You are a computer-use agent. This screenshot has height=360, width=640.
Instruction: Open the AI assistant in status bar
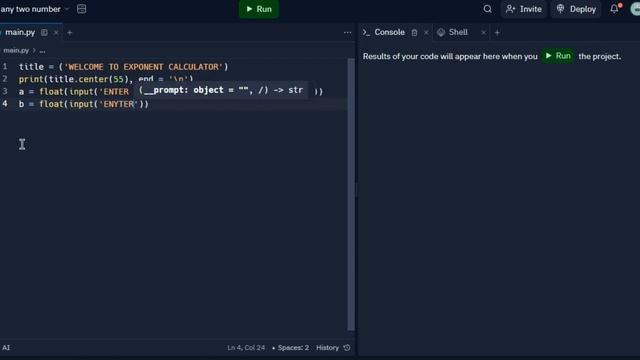point(6,348)
